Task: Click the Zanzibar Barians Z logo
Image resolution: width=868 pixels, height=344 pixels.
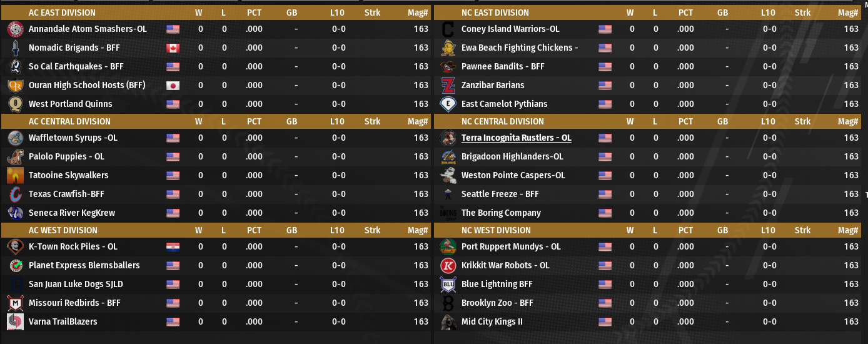Action: [448, 85]
